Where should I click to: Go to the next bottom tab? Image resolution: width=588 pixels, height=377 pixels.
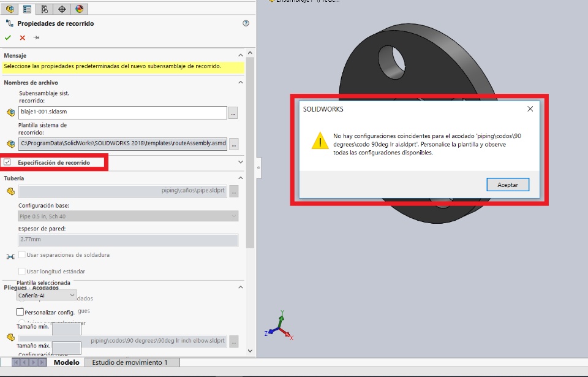tap(33, 362)
